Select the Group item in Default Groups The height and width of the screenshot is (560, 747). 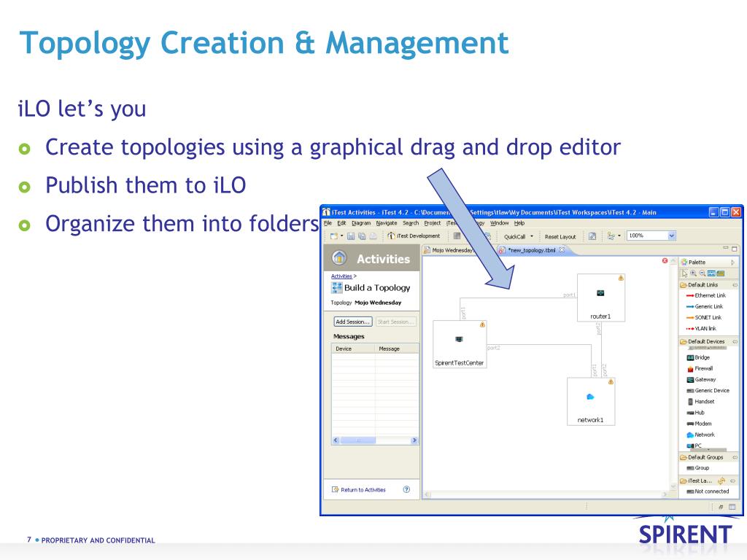pos(697,467)
